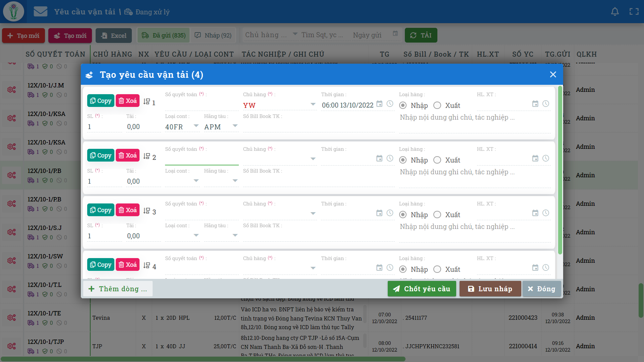The height and width of the screenshot is (362, 644).
Task: Click the notification bell icon
Action: [615, 12]
